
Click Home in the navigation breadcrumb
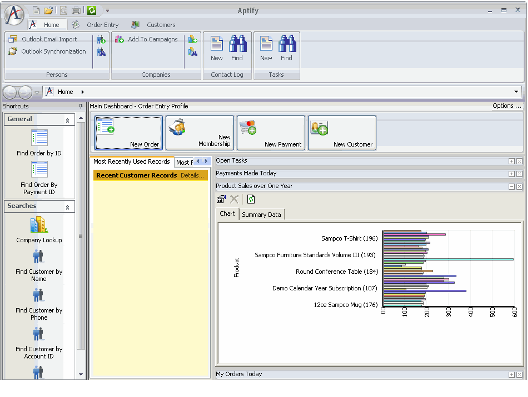click(x=65, y=92)
